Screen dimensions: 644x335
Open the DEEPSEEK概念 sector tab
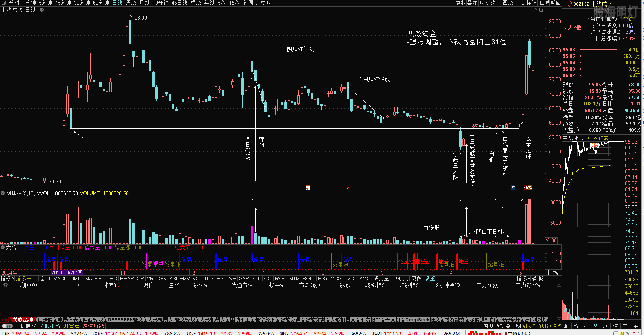coord(126,320)
